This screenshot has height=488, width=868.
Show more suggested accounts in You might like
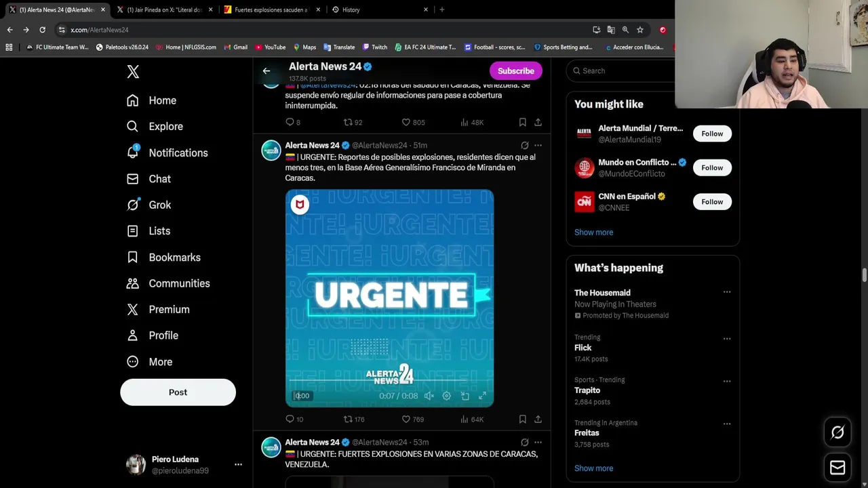[x=593, y=232]
